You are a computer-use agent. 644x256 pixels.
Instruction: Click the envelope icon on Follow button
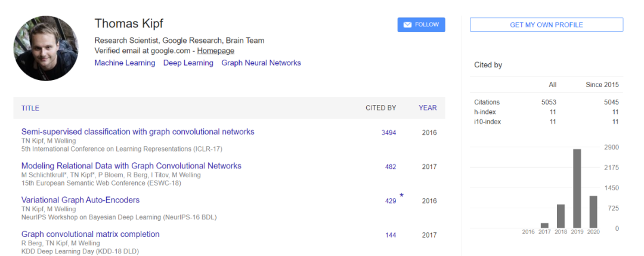tap(408, 25)
